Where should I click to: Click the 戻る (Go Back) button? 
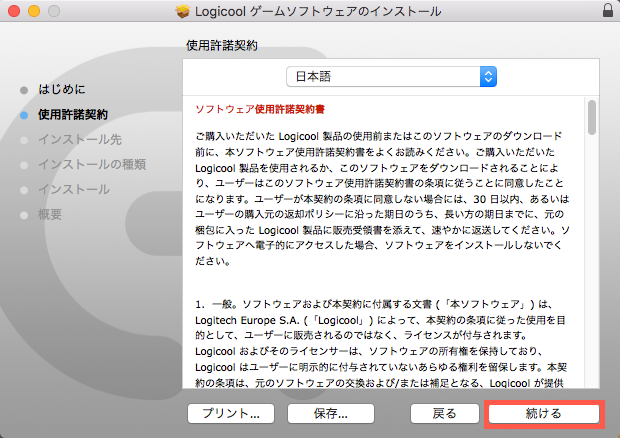coord(444,414)
